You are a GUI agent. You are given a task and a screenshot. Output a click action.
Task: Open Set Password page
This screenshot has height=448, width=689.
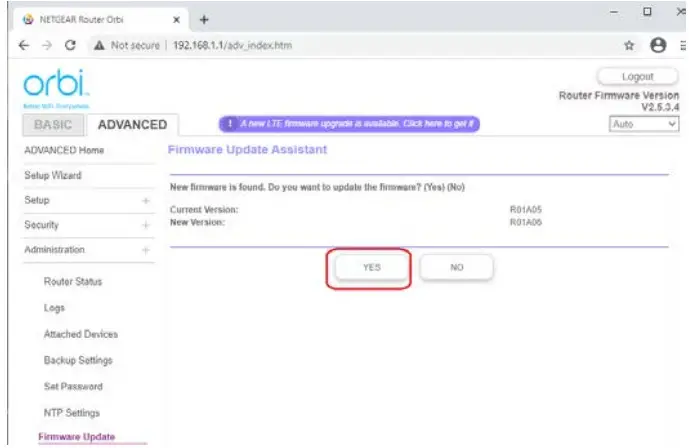click(73, 387)
